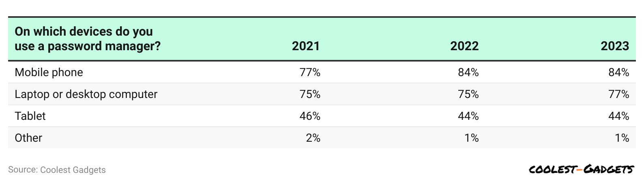
Task: Click Mobile phone 2023 value 84%
Action: (x=619, y=72)
